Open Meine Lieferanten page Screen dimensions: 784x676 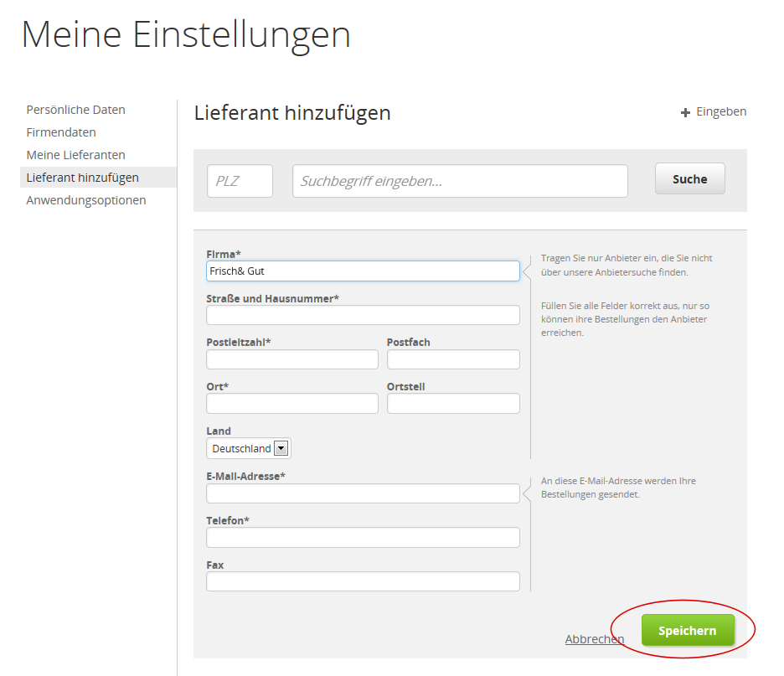pyautogui.click(x=75, y=155)
